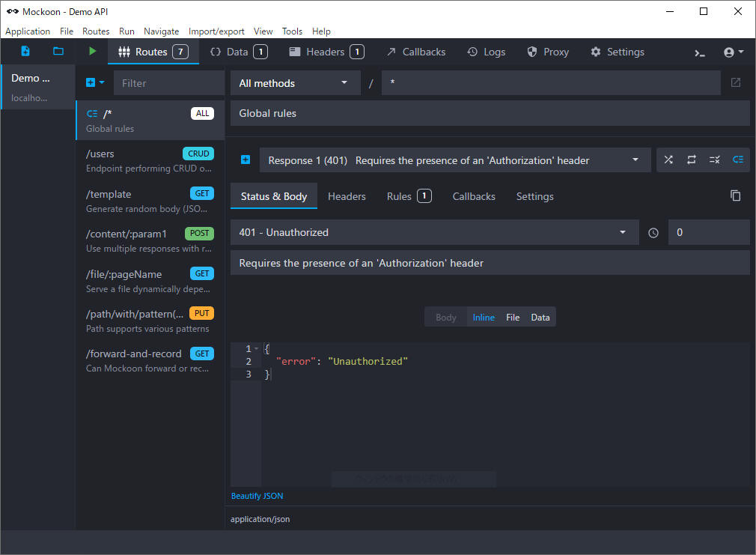Image resolution: width=756 pixels, height=555 pixels.
Task: Open route in browser icon
Action: click(735, 82)
